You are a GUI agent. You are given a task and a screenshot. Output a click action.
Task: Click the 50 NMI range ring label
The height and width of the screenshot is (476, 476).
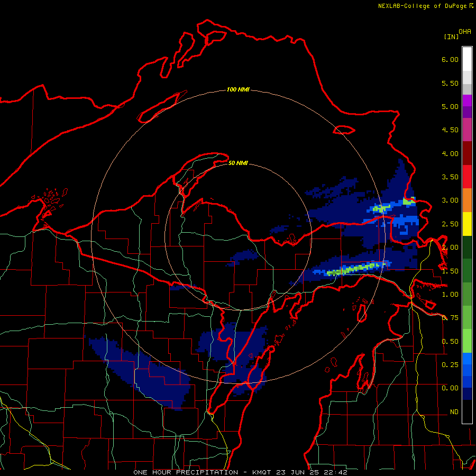(x=238, y=163)
